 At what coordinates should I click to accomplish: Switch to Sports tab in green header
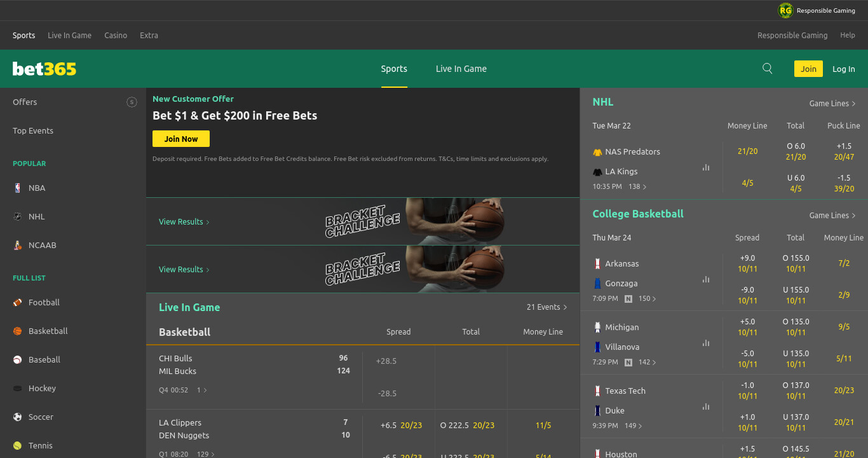point(394,69)
